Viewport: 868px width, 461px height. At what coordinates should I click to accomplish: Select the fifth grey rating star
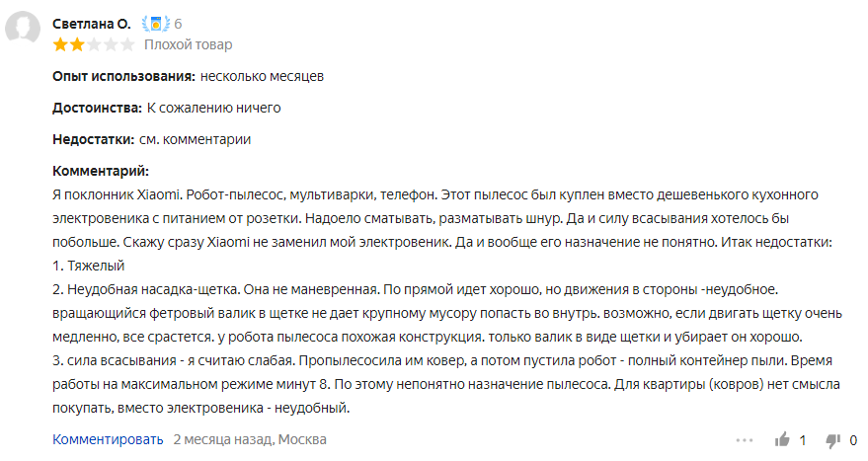tap(127, 44)
